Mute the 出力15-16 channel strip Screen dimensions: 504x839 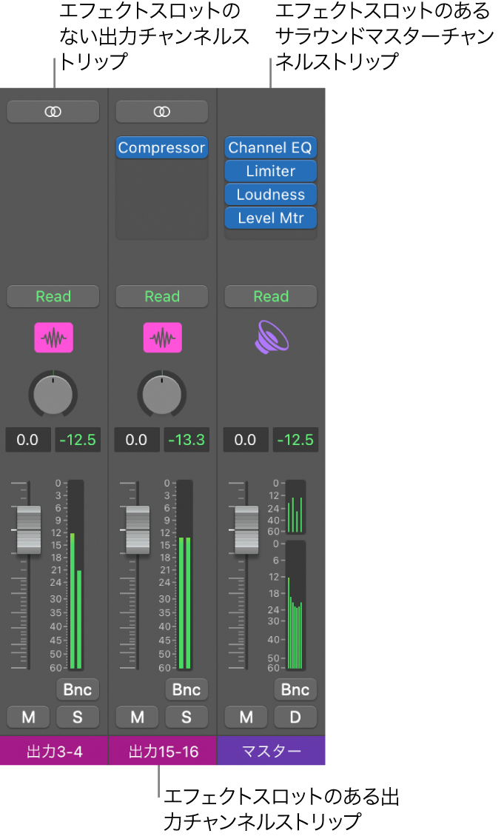[x=137, y=717]
